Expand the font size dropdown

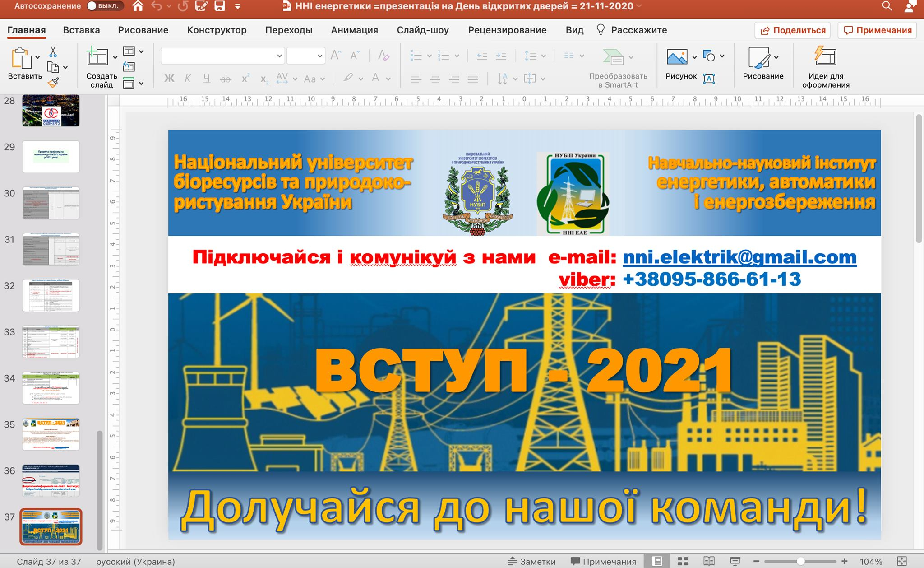pos(306,56)
